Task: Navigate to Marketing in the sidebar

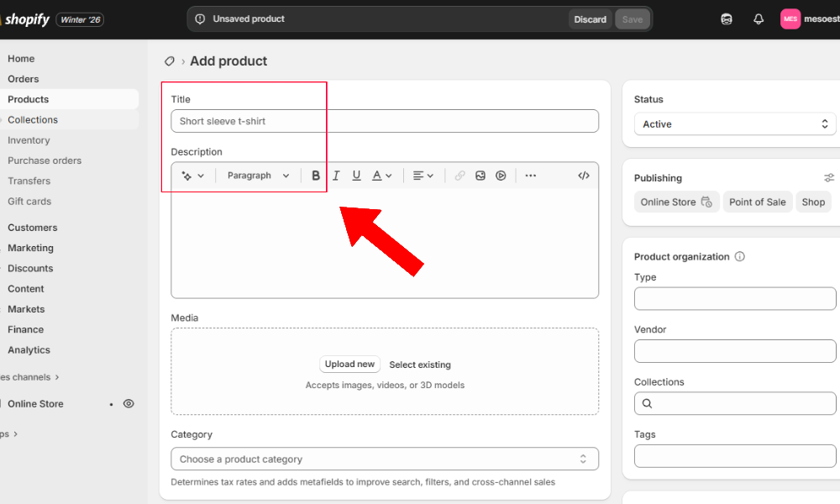Action: (x=30, y=248)
